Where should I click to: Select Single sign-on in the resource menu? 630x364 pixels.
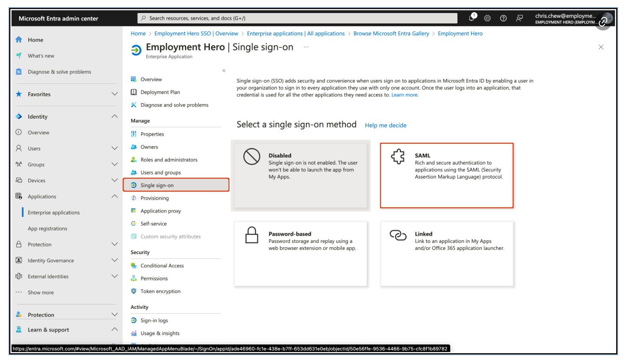point(176,185)
